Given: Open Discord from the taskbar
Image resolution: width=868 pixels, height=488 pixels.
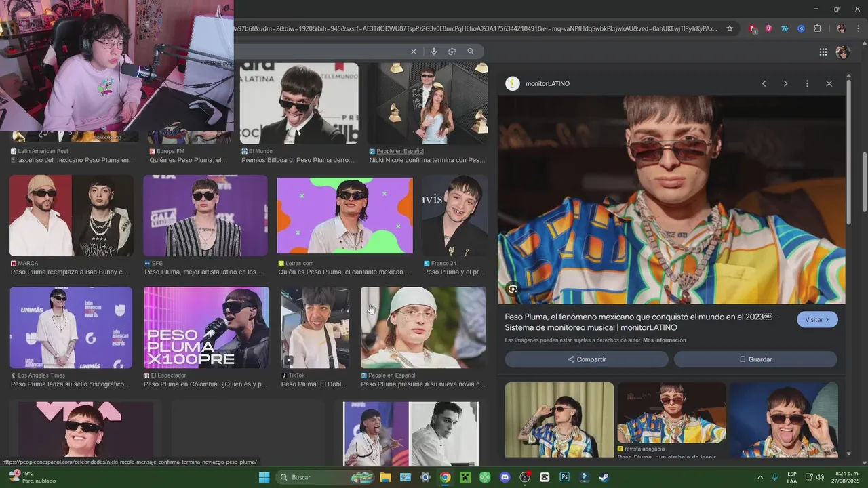Looking at the screenshot, I should (505, 477).
